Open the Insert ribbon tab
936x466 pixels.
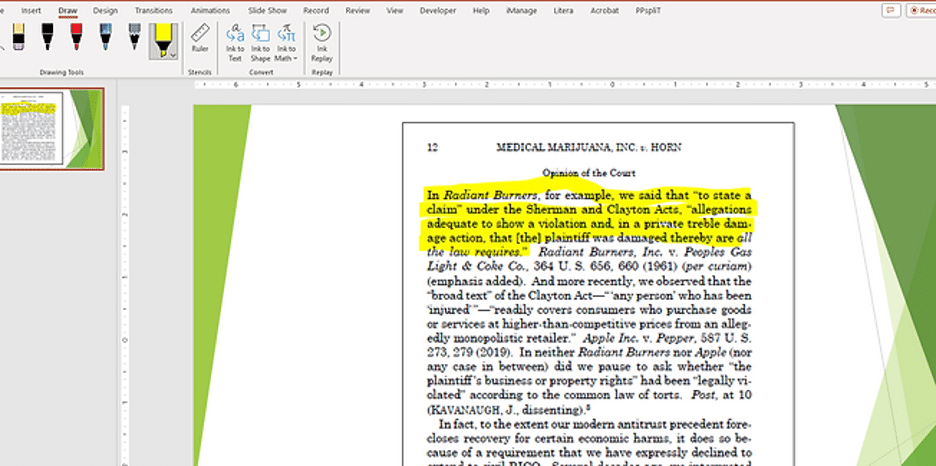(31, 10)
